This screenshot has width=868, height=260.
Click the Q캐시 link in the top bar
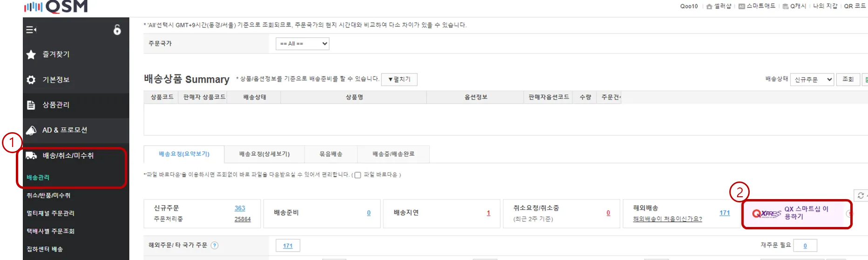798,7
